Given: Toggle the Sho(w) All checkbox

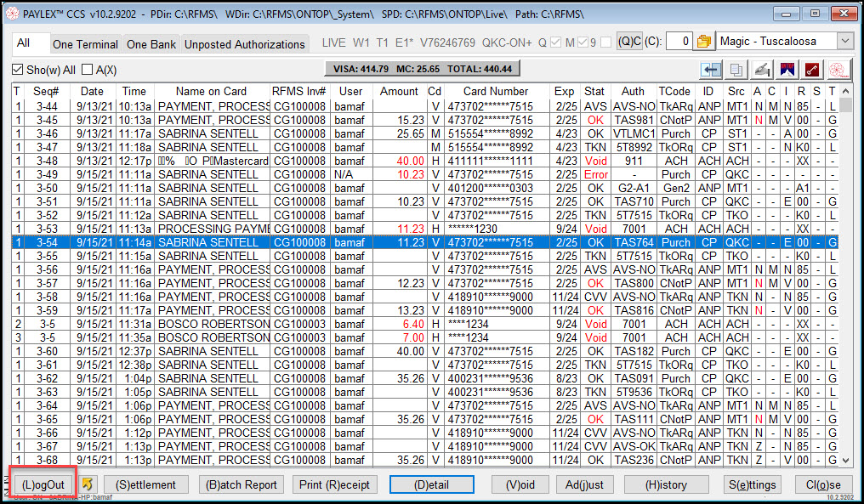Looking at the screenshot, I should point(18,70).
